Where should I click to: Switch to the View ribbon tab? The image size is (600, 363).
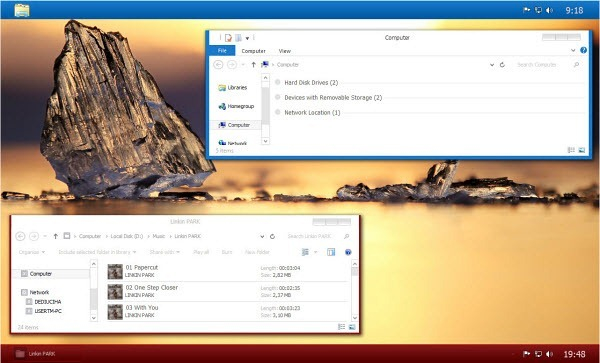tap(284, 51)
